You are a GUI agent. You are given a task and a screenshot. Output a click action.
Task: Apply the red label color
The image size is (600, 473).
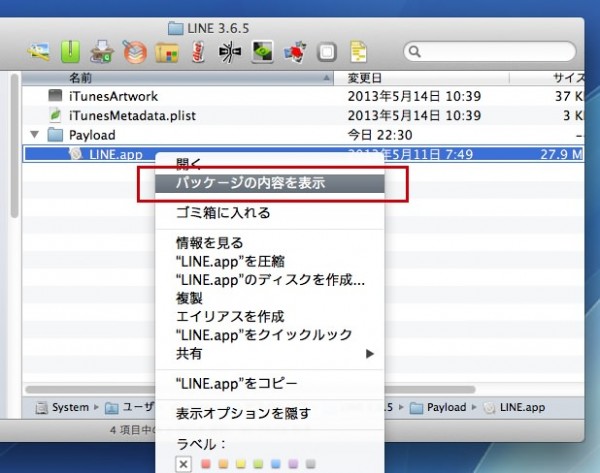coord(206,464)
